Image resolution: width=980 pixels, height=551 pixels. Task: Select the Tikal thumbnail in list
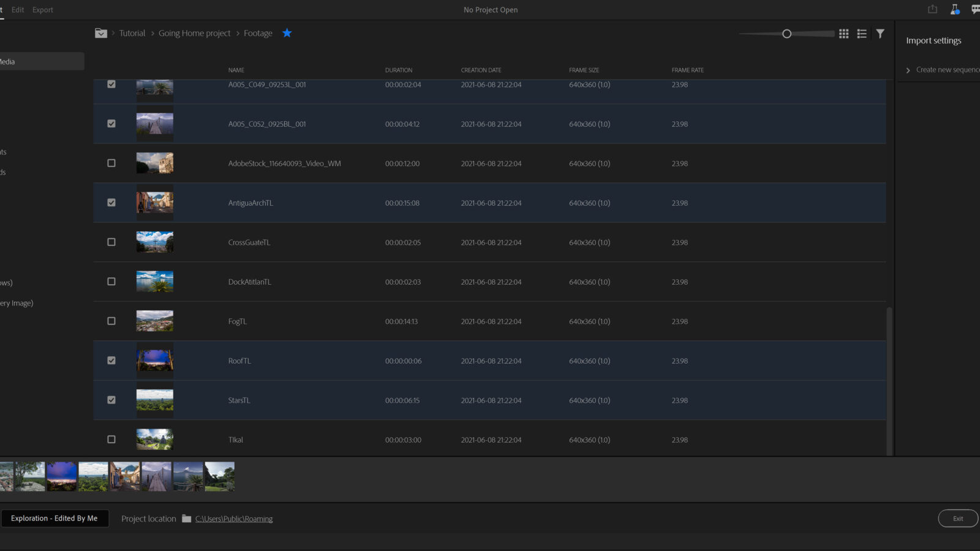154,440
